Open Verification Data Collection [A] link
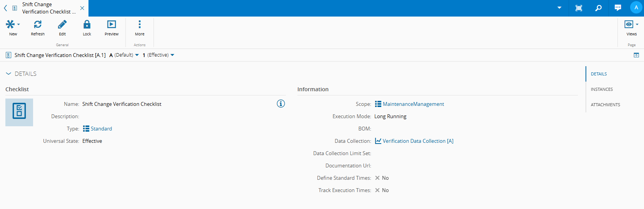The height and width of the screenshot is (209, 644). pyautogui.click(x=418, y=141)
